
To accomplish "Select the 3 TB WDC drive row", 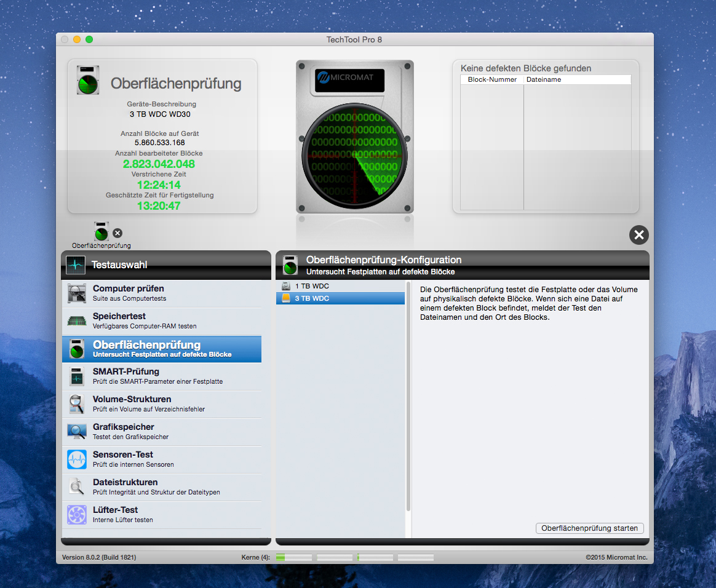I will 340,298.
